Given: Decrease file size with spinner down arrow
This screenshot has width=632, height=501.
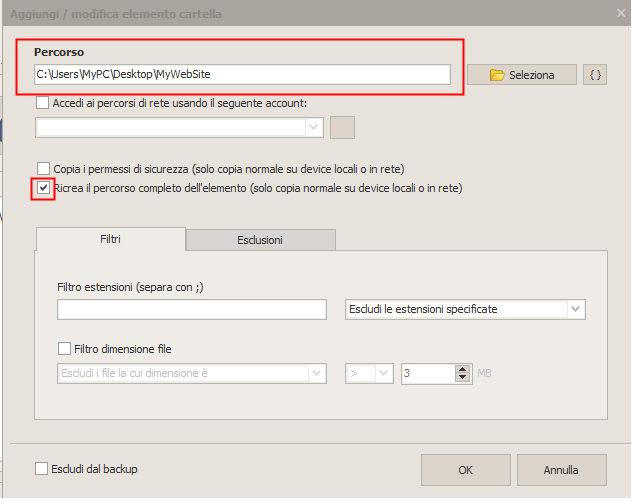Looking at the screenshot, I should click(463, 377).
